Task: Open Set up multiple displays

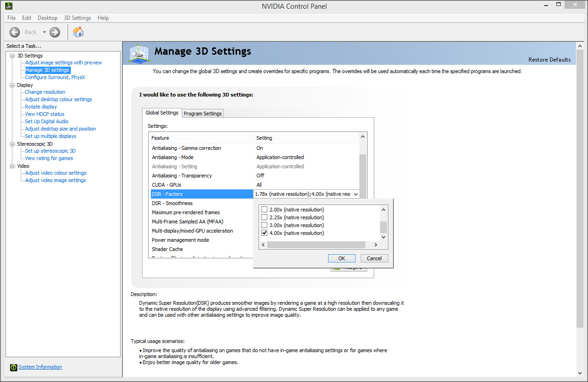Action: point(51,136)
